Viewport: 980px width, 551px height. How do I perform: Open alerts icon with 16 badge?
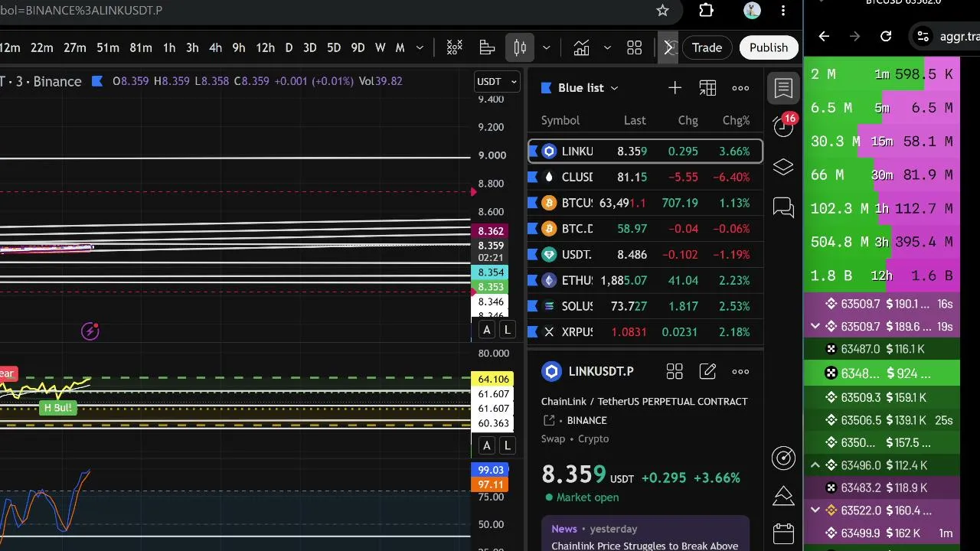[784, 127]
